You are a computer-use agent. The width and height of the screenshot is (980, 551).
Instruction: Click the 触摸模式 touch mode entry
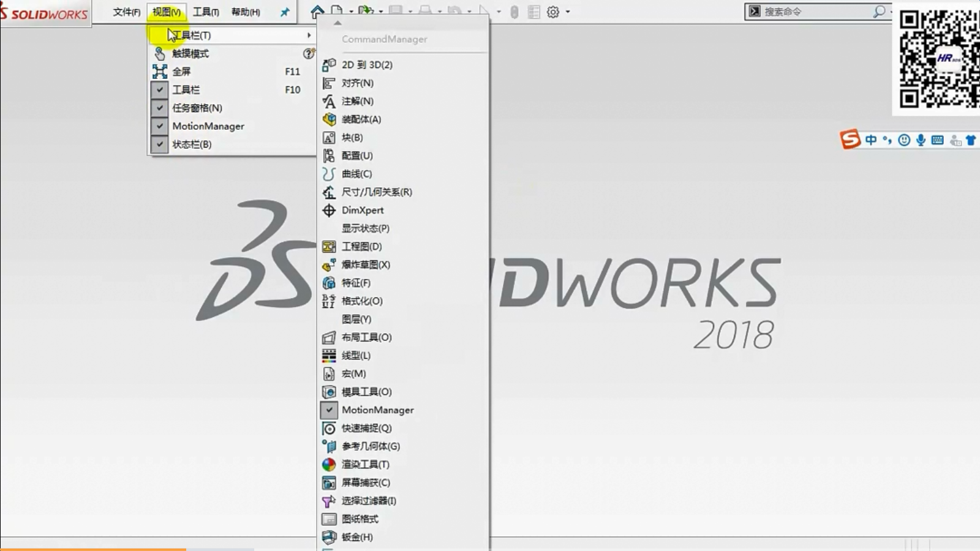pyautogui.click(x=190, y=54)
